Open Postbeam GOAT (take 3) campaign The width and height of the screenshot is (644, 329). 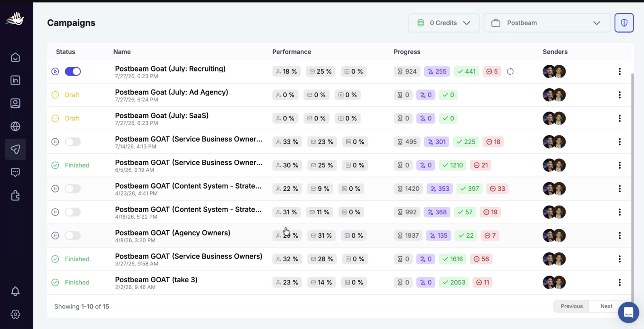tap(156, 280)
